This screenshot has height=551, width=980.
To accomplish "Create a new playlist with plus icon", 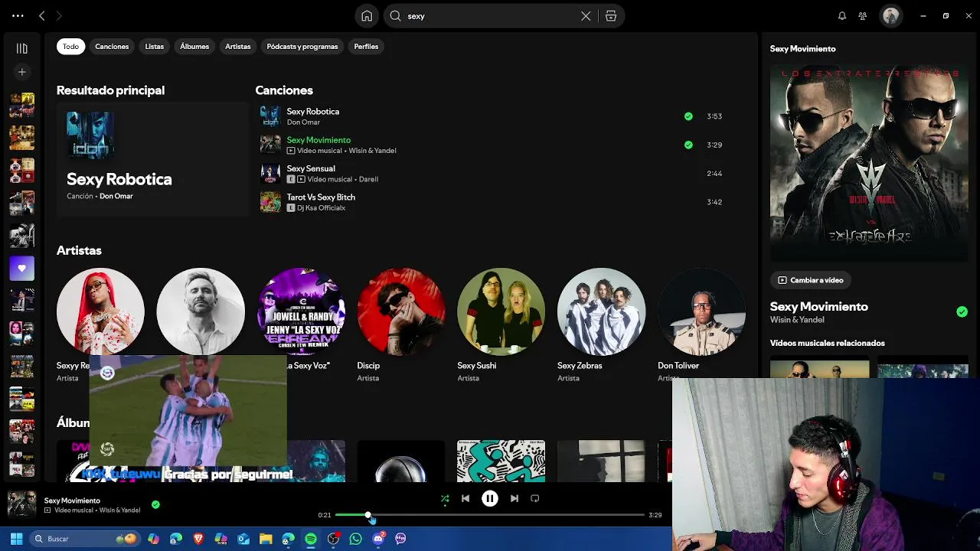I will pyautogui.click(x=21, y=72).
